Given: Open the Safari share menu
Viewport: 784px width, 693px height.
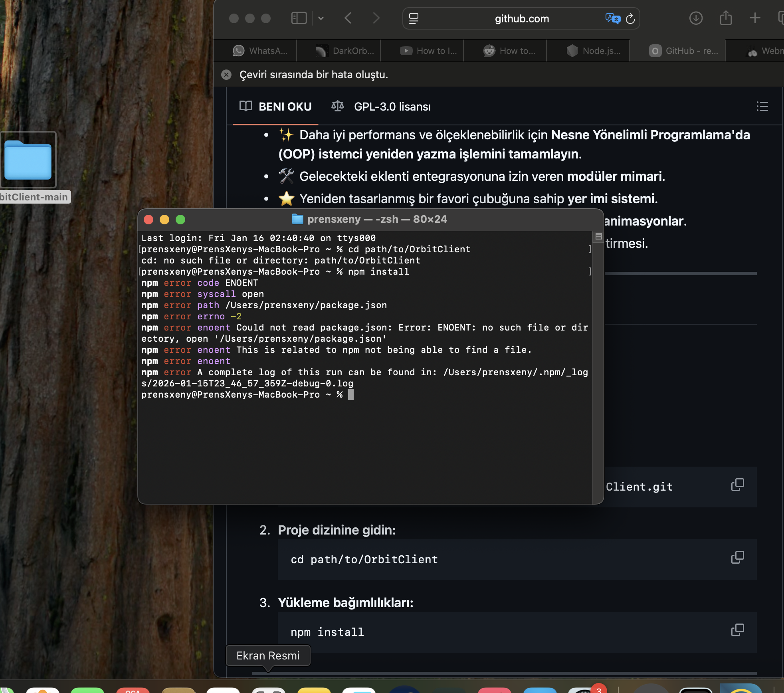Looking at the screenshot, I should [x=726, y=18].
